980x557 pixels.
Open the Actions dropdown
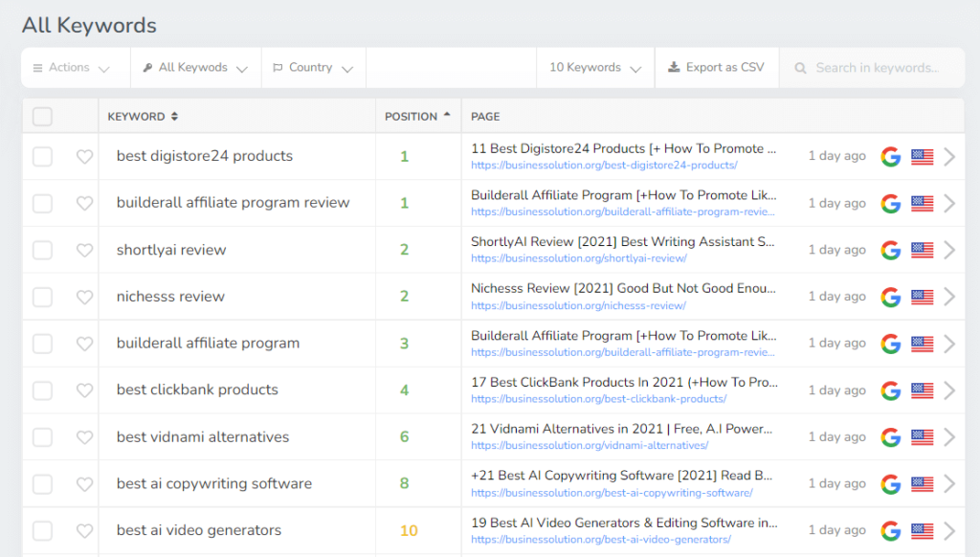pyautogui.click(x=72, y=68)
